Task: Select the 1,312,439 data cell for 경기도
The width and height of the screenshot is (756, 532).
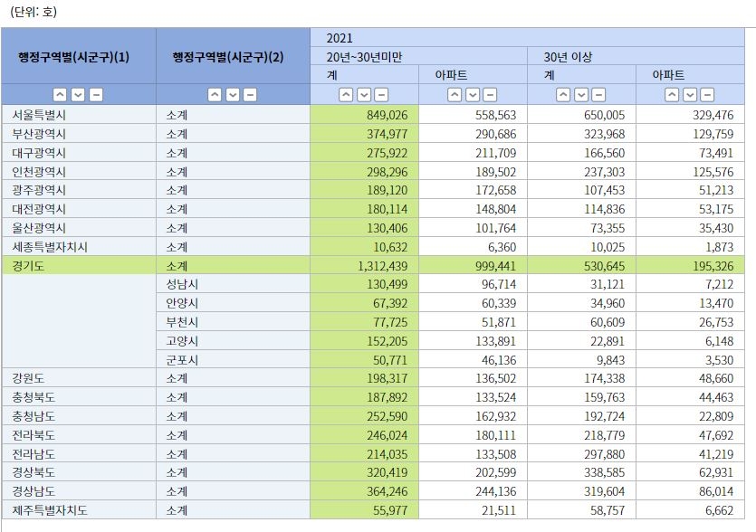Action: point(376,267)
